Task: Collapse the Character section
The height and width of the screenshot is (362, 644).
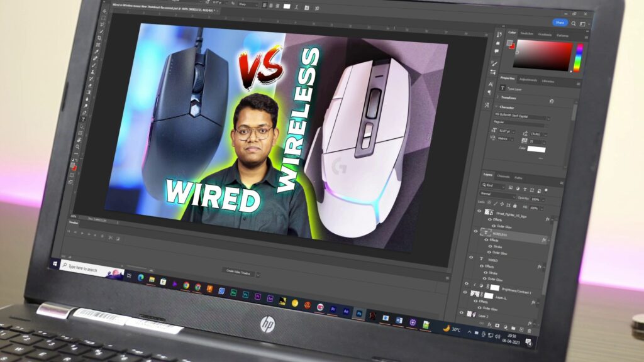Action: coord(496,106)
